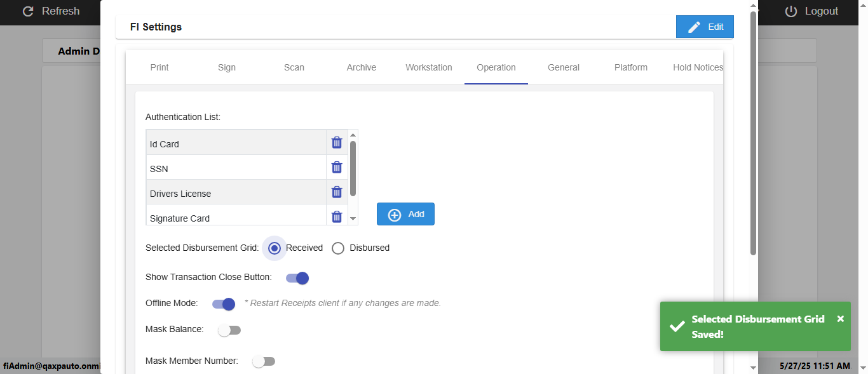Image resolution: width=868 pixels, height=374 pixels.
Task: Switch to the Print tab
Action: tap(159, 67)
